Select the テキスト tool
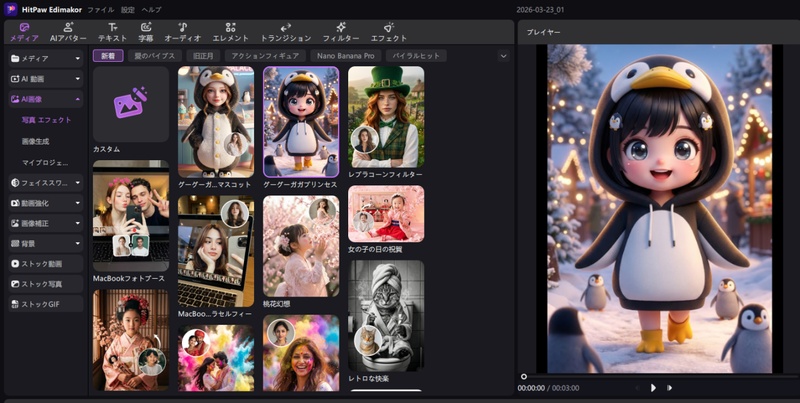The width and height of the screenshot is (800, 403). click(x=112, y=32)
